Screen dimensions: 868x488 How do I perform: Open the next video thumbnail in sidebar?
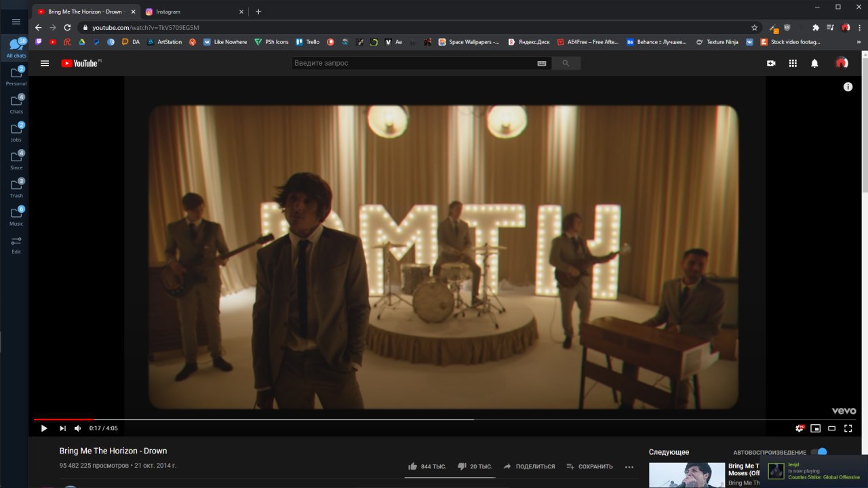[686, 475]
